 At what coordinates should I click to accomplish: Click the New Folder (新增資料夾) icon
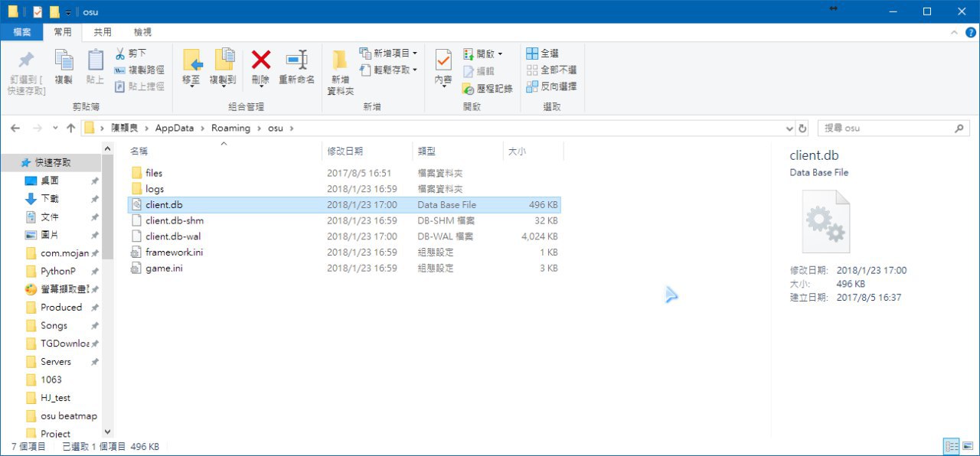coord(340,61)
